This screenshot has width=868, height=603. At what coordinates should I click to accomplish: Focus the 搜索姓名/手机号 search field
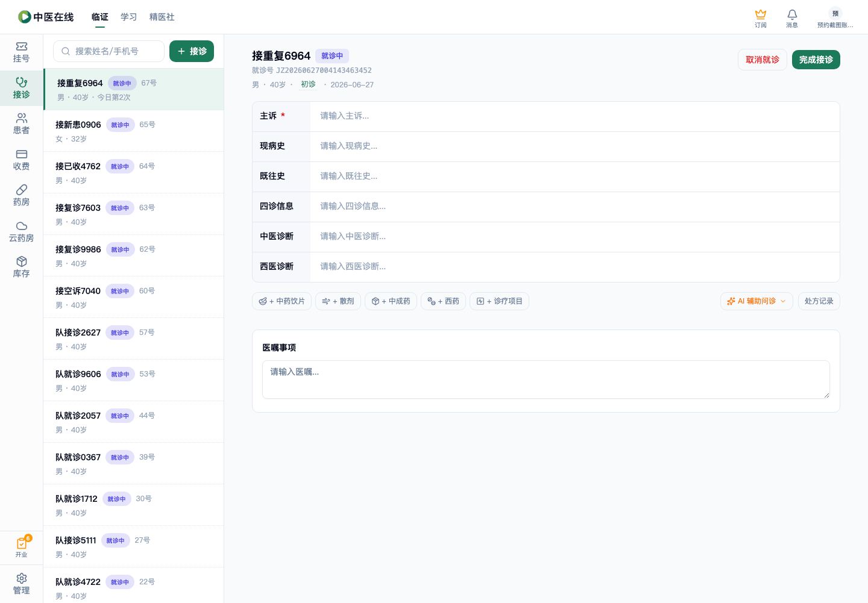coord(108,51)
